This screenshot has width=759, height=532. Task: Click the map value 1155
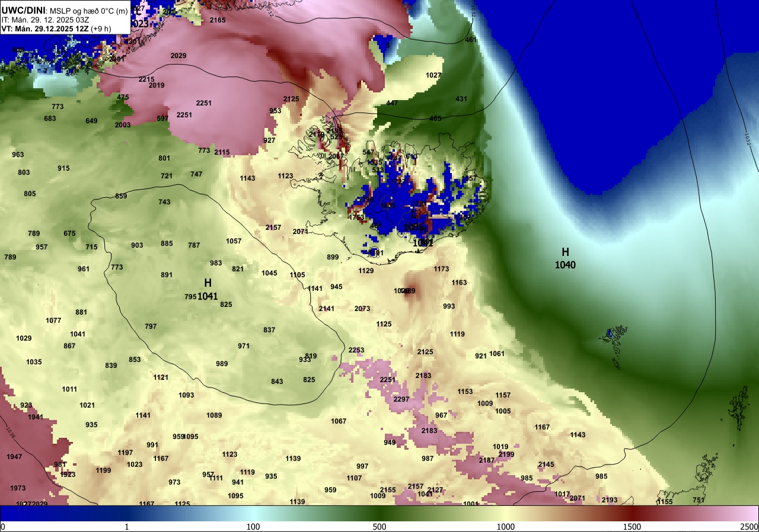[665, 502]
